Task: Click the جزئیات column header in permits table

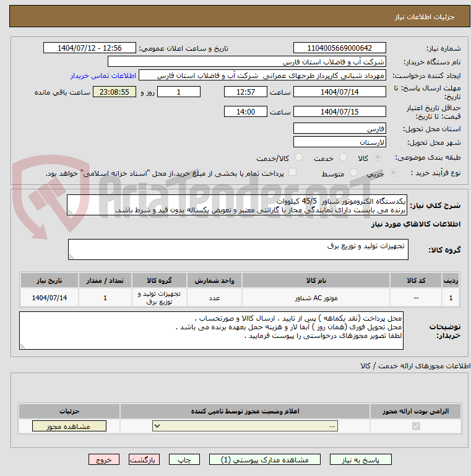Action: coord(69,411)
